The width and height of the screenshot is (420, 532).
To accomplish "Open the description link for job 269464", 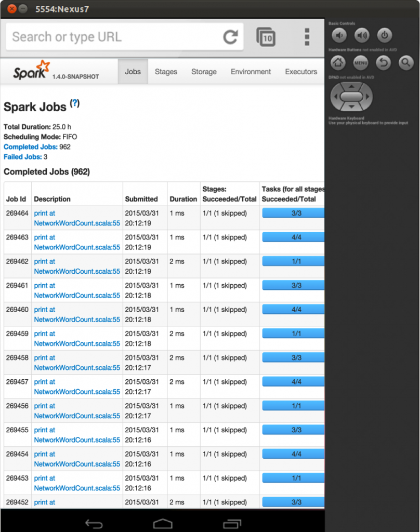I will coord(77,218).
